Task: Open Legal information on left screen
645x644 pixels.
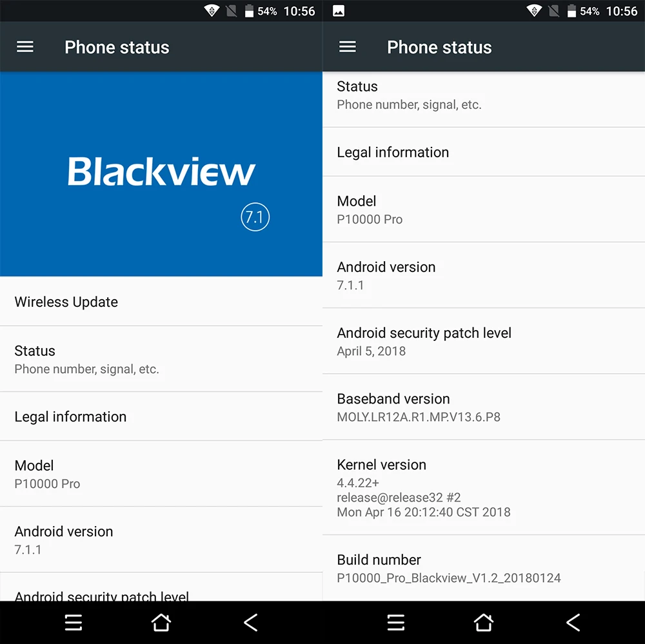Action: (161, 416)
